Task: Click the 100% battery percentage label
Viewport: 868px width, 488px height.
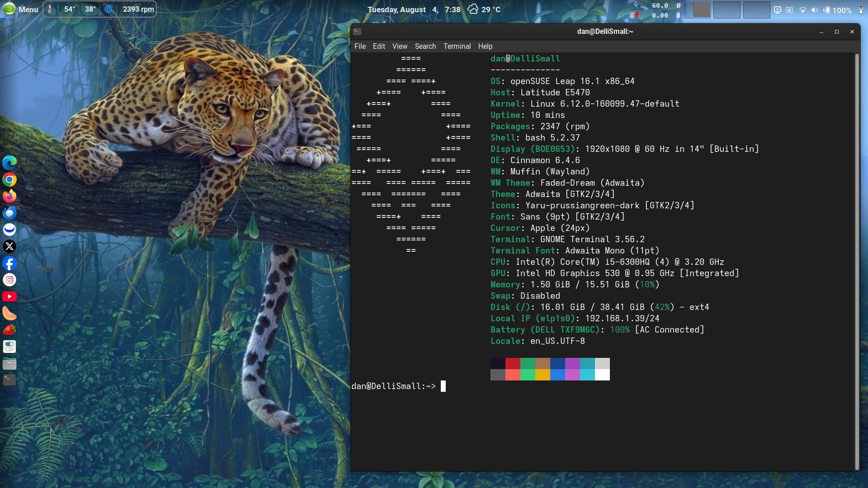Action: [842, 10]
